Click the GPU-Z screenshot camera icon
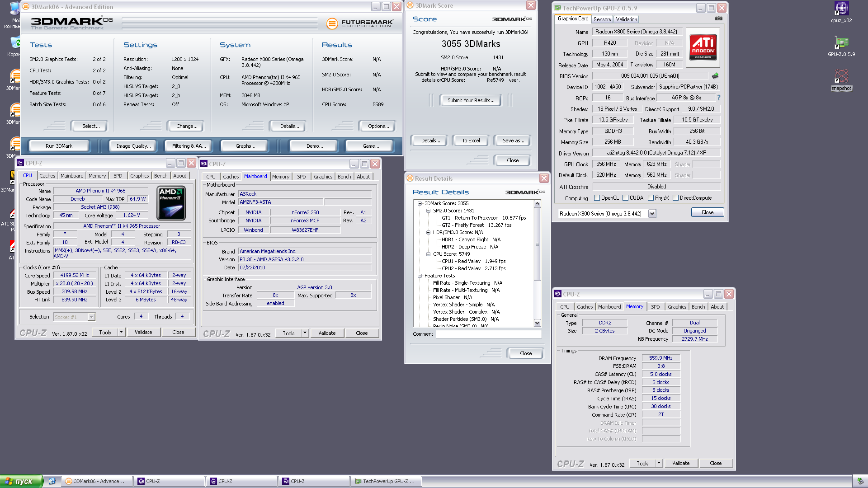 tap(718, 19)
